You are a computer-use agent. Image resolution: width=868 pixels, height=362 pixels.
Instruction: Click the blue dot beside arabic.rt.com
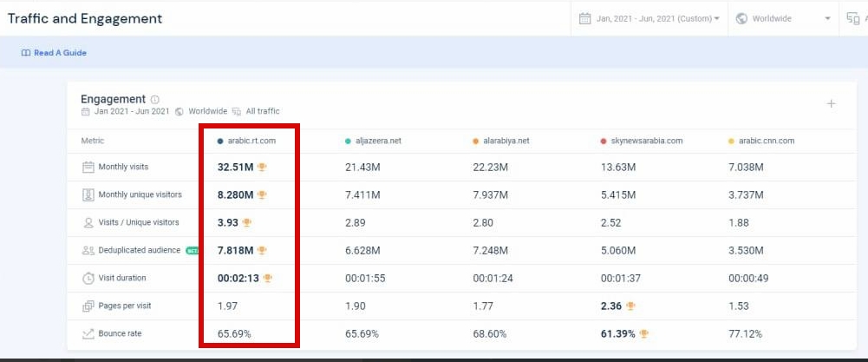point(220,142)
